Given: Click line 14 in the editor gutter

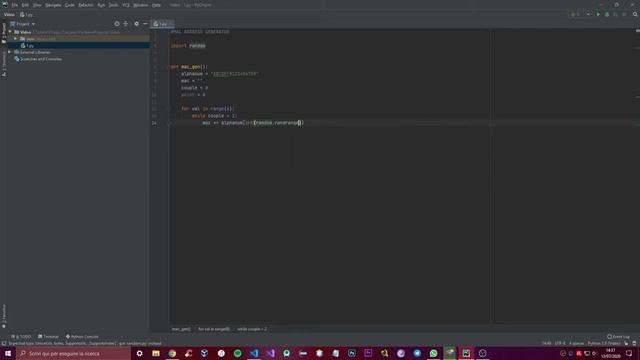Looking at the screenshot, I should [154, 123].
